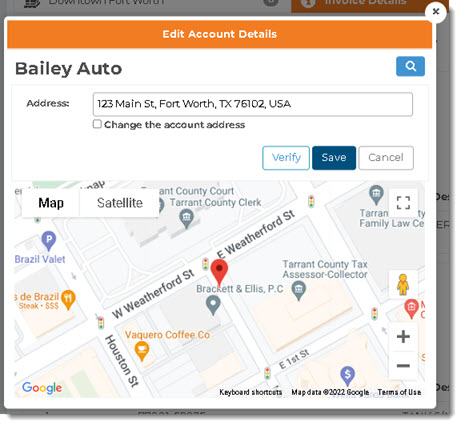Screen dimensions: 461x426
Task: Select Tarrant County Tax Assessor-Collector marker
Action: [298, 291]
